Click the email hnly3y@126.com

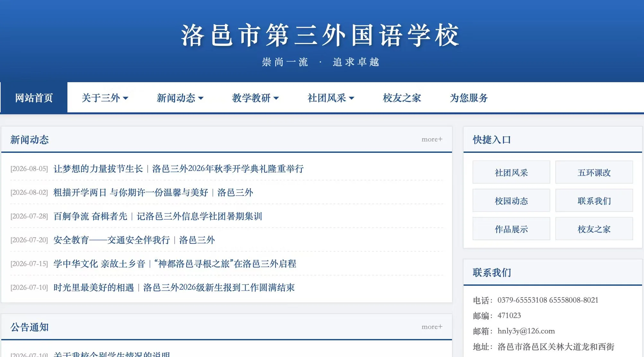click(526, 331)
